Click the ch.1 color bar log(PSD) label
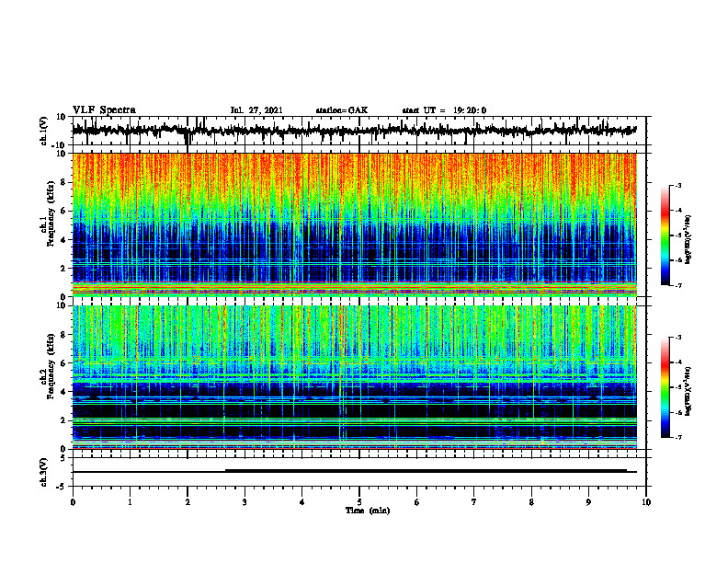The image size is (728, 563). 688,240
